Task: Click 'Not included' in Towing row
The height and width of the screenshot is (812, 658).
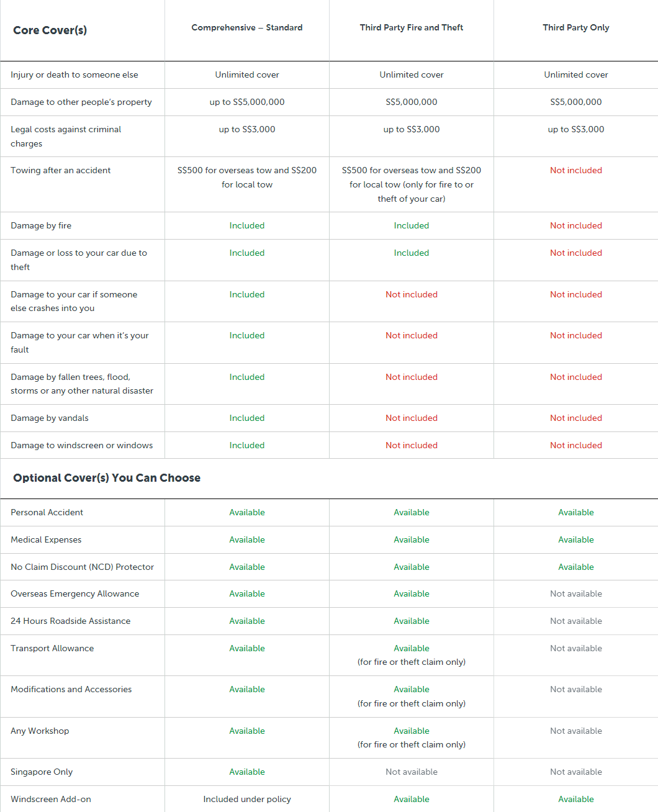Action: [x=576, y=170]
